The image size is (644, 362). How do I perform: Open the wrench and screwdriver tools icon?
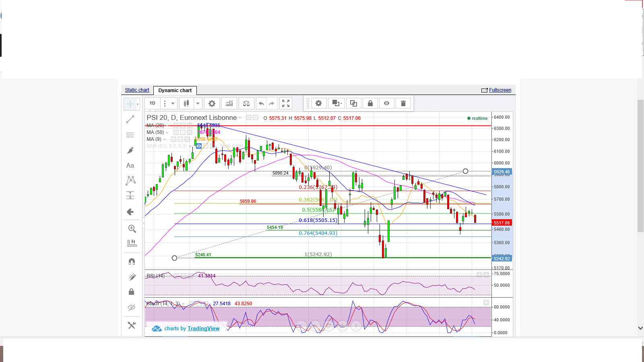[x=132, y=325]
